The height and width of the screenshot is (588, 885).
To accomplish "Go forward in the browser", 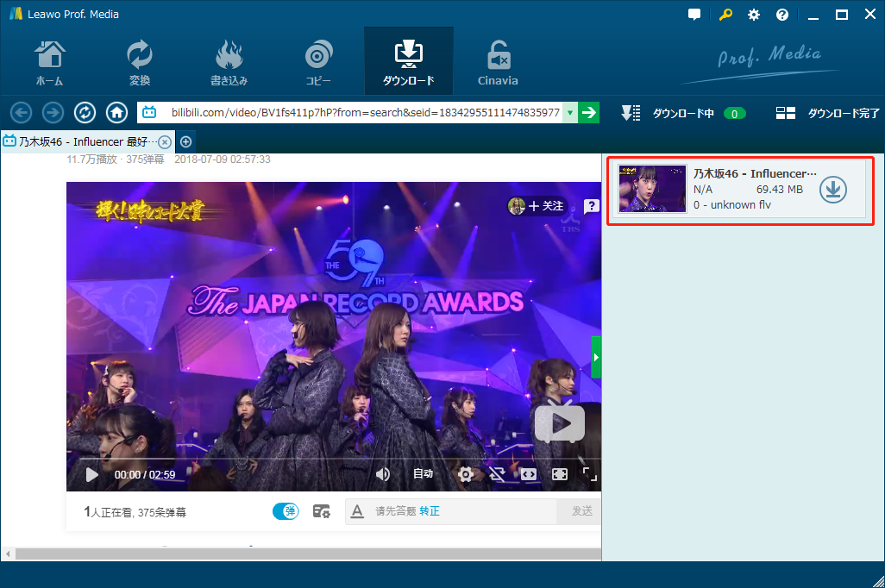I will pyautogui.click(x=53, y=113).
